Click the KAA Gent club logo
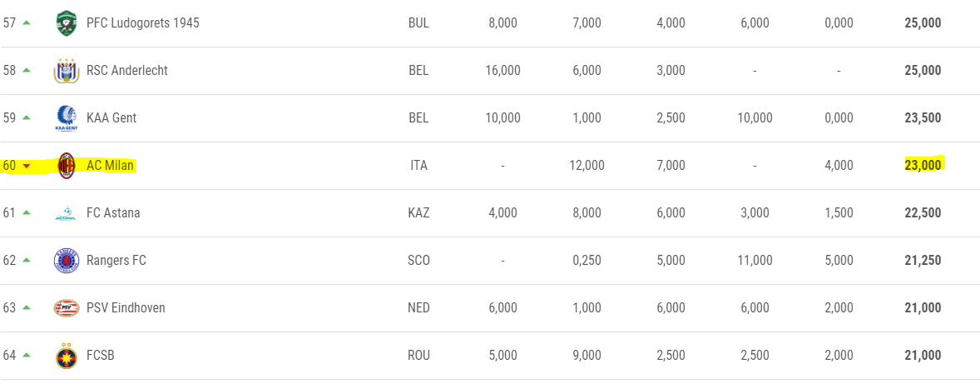The image size is (980, 384). (66, 118)
